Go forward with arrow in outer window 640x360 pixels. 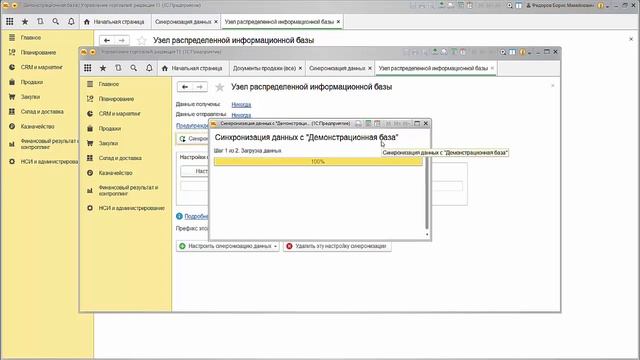[122, 40]
